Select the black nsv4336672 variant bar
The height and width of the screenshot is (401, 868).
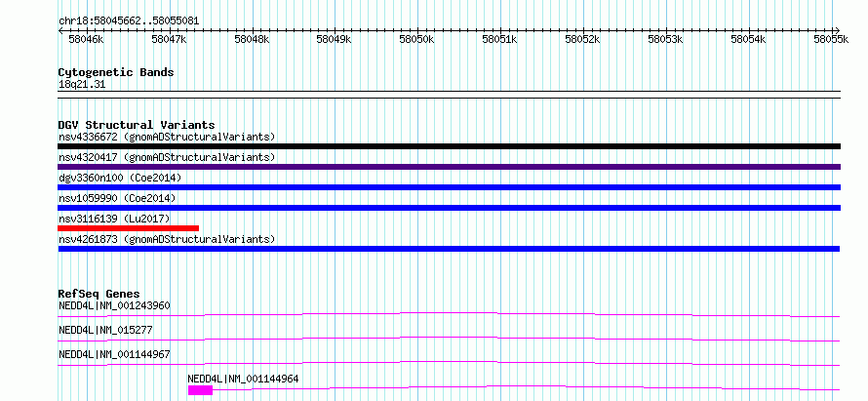(449, 146)
